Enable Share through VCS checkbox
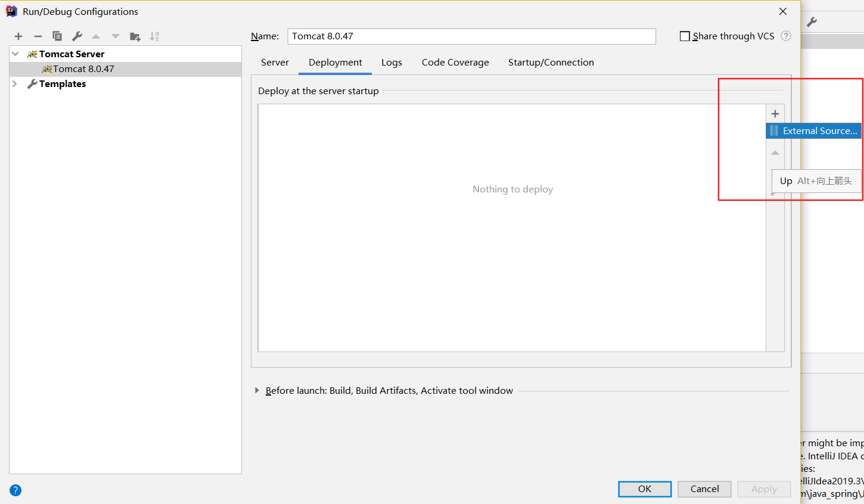Image resolution: width=864 pixels, height=504 pixels. tap(685, 36)
